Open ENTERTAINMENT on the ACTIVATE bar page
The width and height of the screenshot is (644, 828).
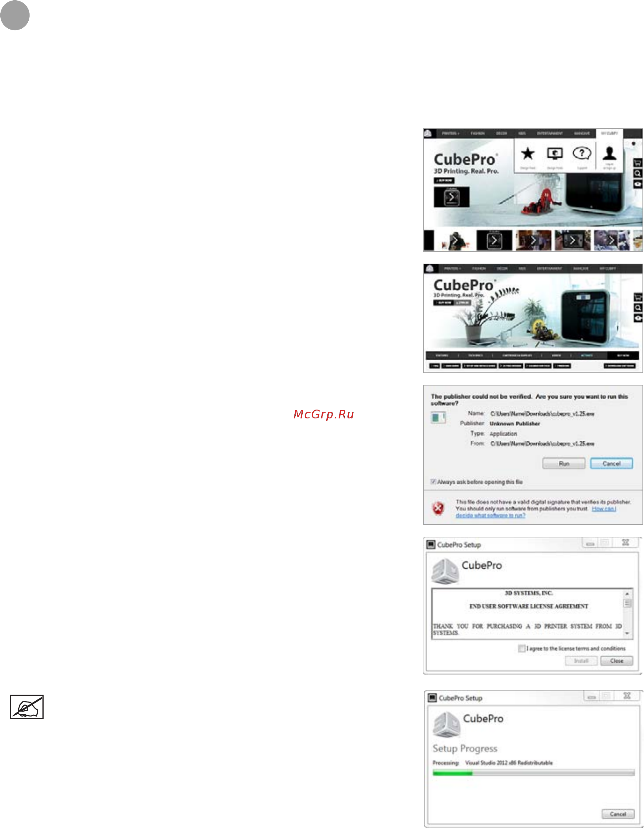pos(549,268)
